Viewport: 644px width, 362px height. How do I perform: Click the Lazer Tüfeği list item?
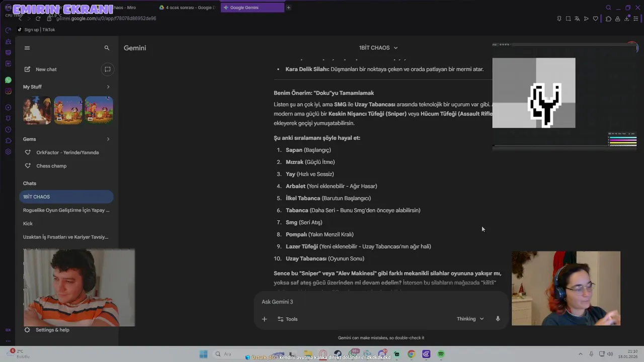(x=358, y=246)
